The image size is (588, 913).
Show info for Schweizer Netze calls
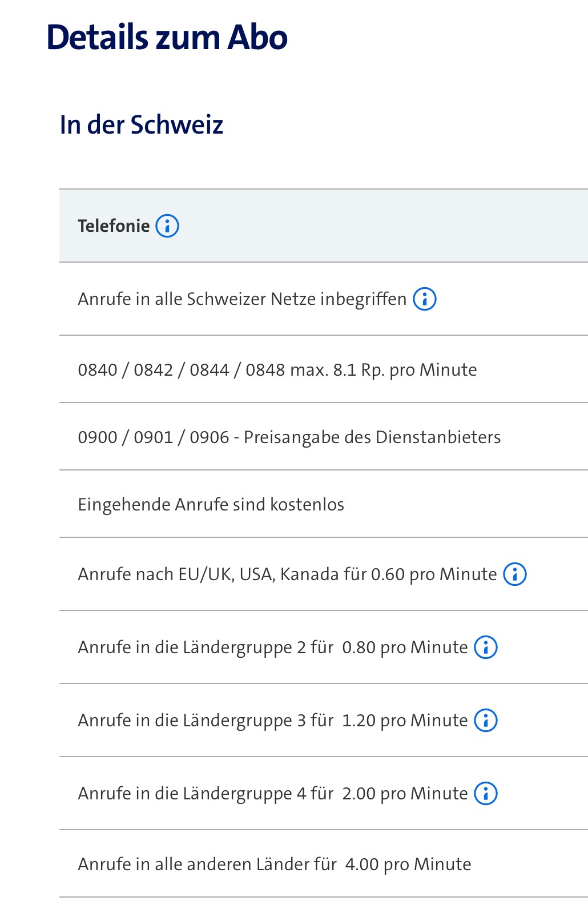point(425,299)
